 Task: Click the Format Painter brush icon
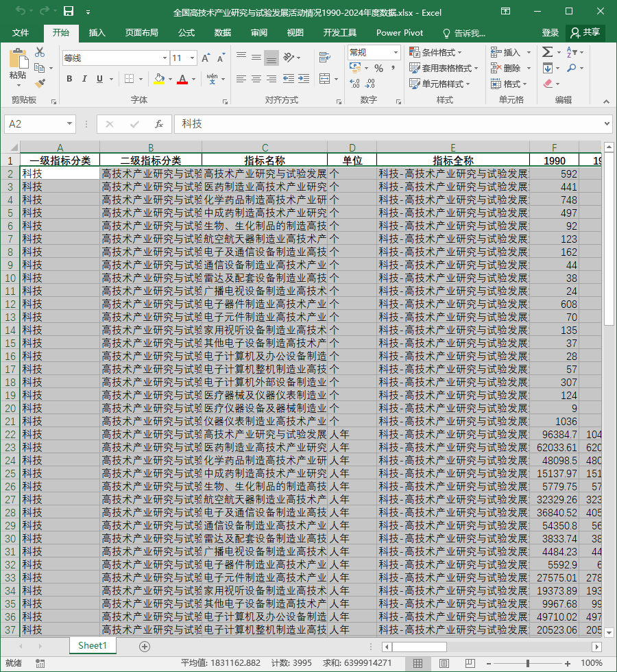tap(40, 83)
